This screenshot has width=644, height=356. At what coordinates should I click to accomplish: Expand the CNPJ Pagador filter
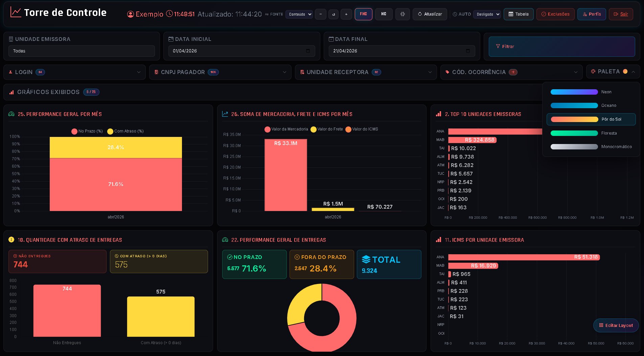click(220, 72)
